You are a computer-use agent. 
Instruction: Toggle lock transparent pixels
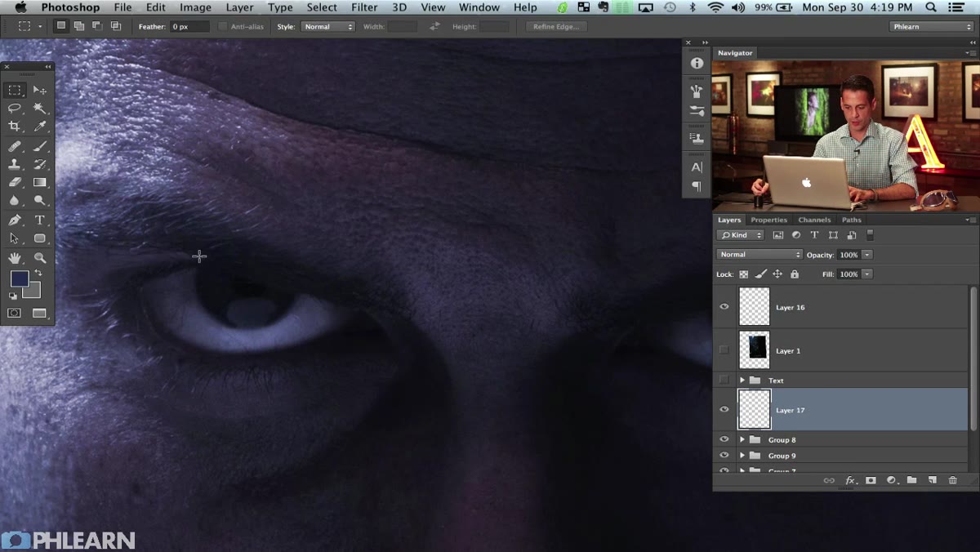coord(744,274)
